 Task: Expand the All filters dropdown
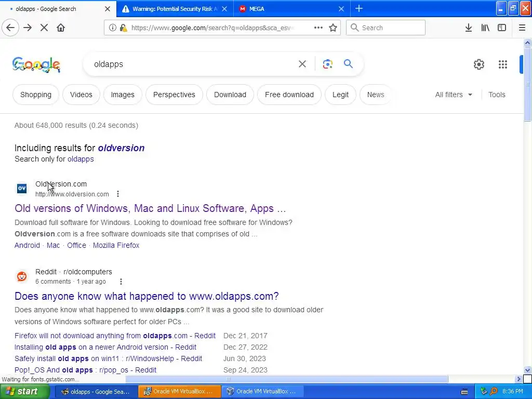454,95
